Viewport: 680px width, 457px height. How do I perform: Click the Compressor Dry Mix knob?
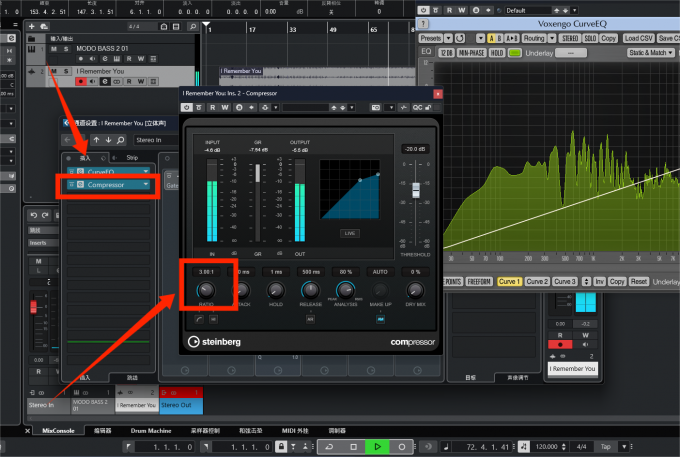click(x=415, y=290)
